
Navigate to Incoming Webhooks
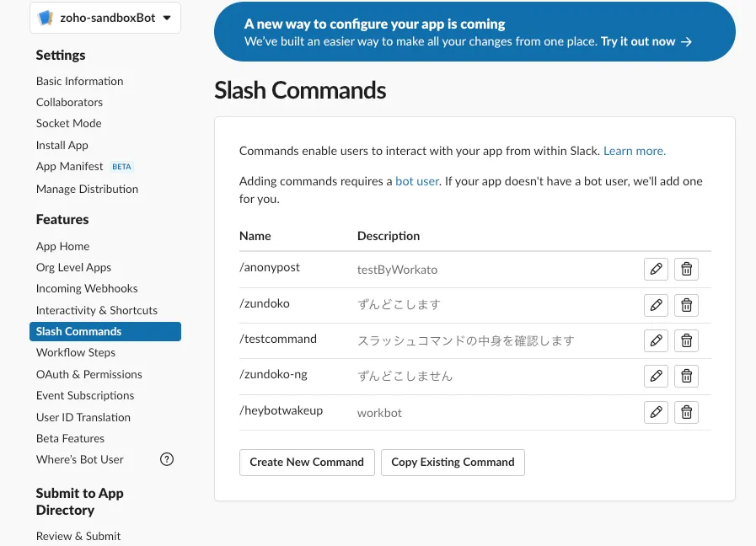coord(87,288)
